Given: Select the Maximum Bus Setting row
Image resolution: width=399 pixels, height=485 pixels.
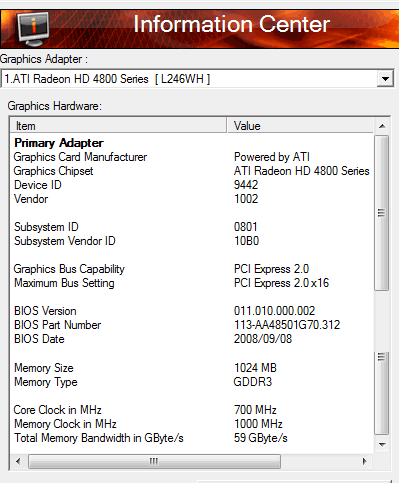Looking at the screenshot, I should [x=192, y=283].
